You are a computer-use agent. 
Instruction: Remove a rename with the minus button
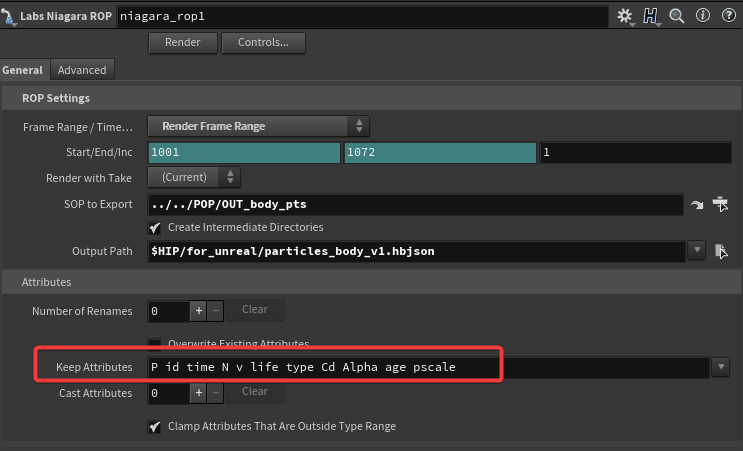point(215,311)
